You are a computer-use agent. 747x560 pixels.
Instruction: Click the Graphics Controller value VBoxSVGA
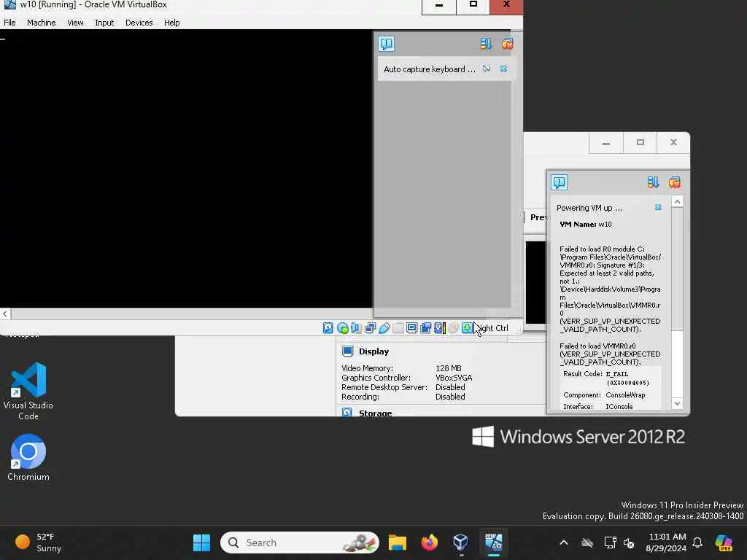coord(454,378)
